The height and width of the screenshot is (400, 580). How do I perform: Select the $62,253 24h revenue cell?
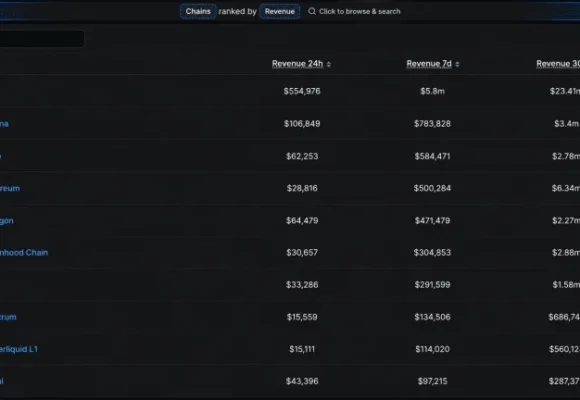[302, 156]
